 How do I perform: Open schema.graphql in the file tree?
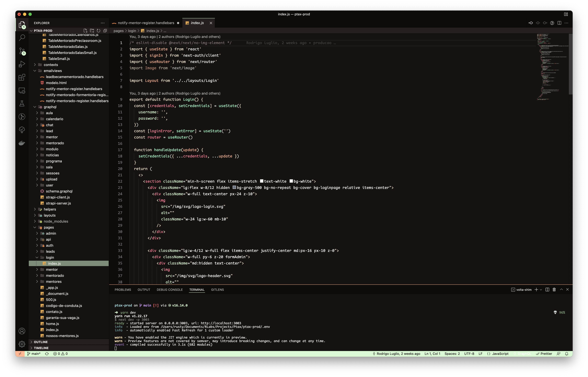59,191
